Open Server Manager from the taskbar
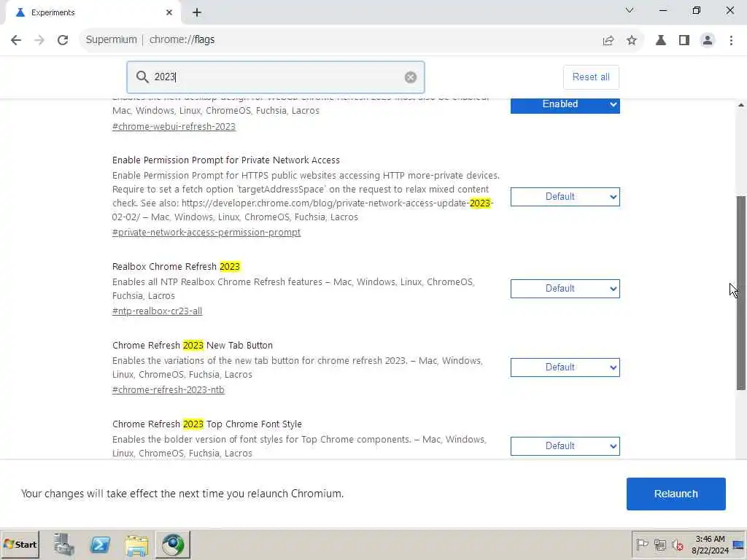 point(63,545)
